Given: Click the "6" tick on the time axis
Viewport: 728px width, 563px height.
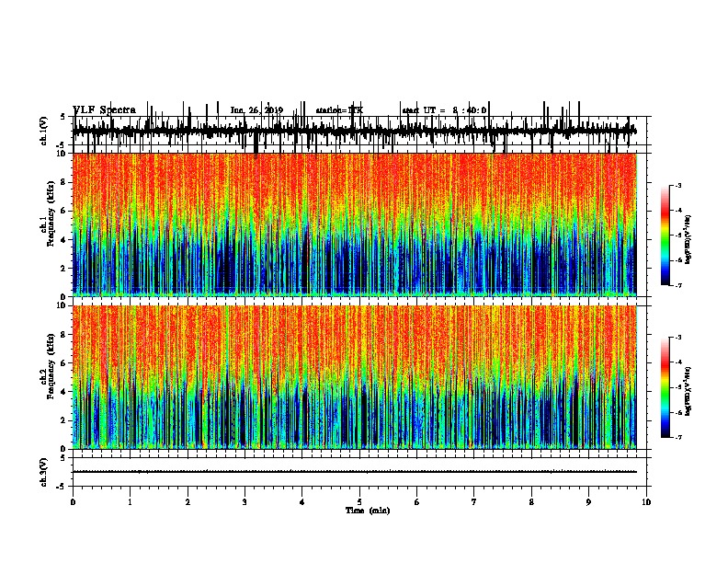Looking at the screenshot, I should pos(417,502).
